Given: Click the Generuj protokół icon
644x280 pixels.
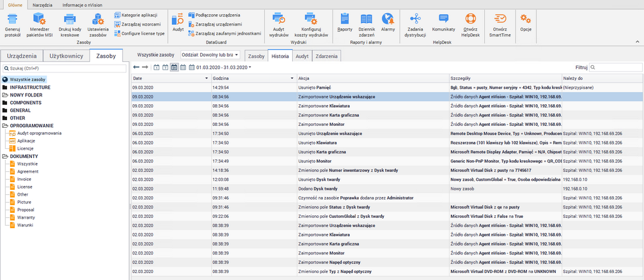Looking at the screenshot, I should click(x=13, y=19).
